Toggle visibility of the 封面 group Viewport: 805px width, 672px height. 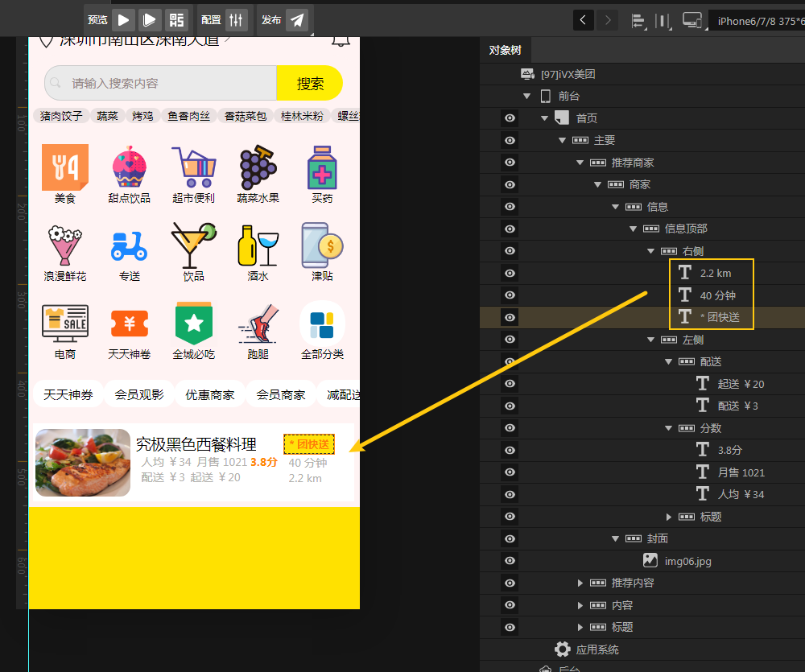click(x=510, y=538)
